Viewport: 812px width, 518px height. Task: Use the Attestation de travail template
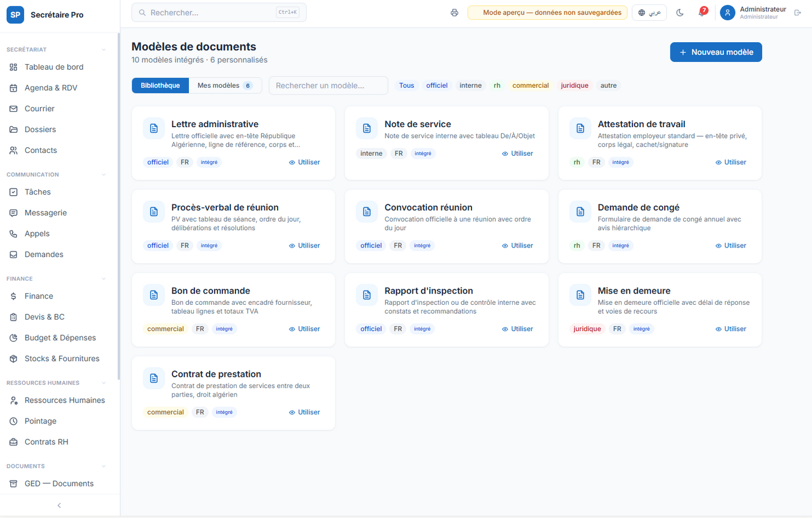click(x=731, y=162)
